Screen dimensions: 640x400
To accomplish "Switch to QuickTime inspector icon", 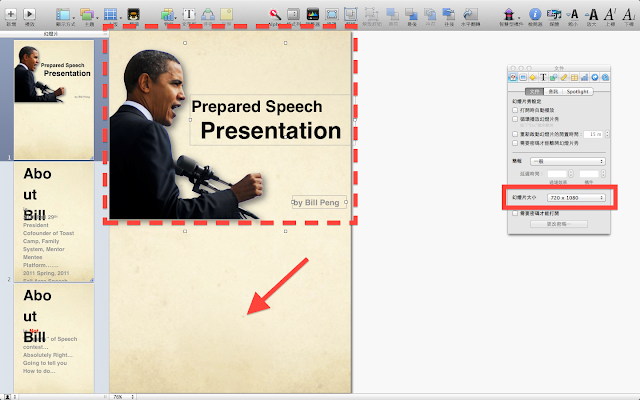I will (605, 77).
